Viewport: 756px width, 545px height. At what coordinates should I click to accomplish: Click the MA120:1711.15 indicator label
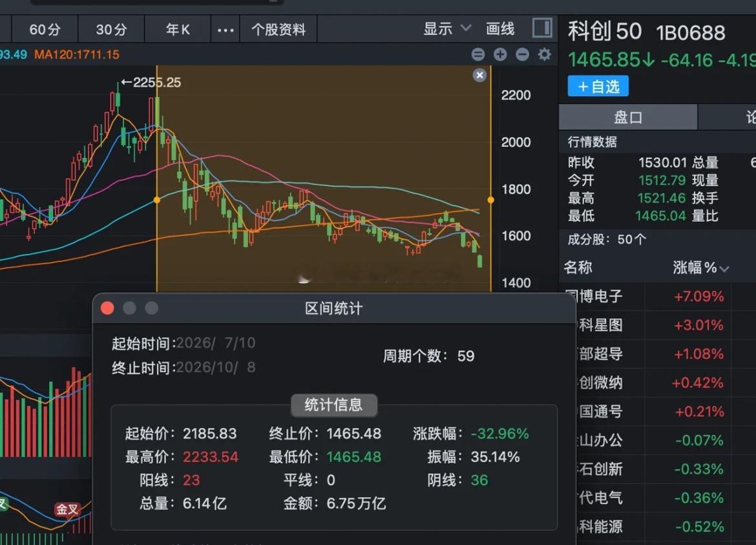click(x=77, y=54)
